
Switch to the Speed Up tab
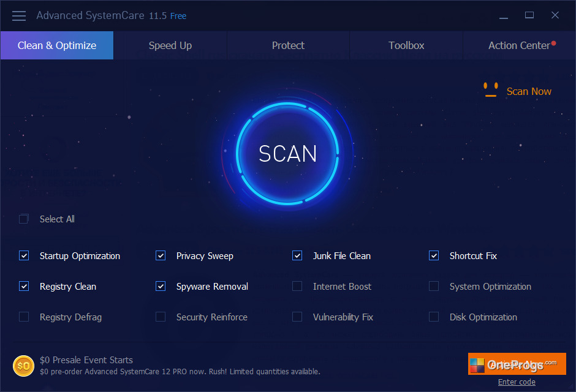pyautogui.click(x=170, y=45)
